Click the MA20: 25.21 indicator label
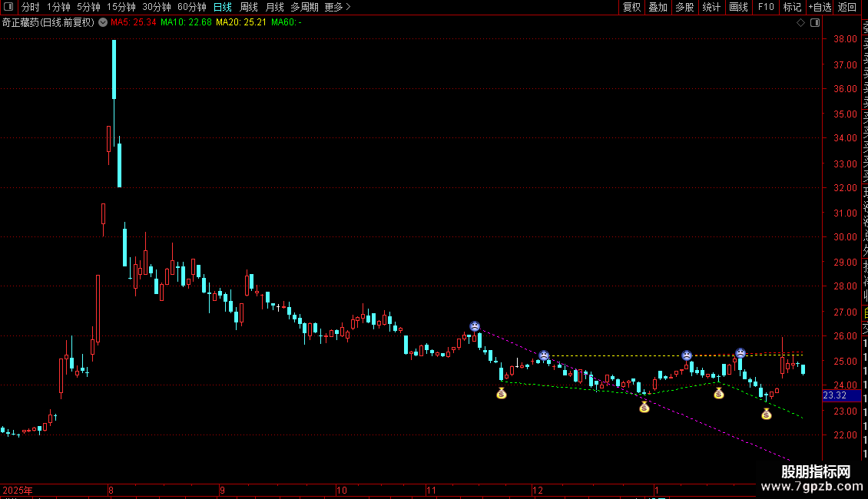 pyautogui.click(x=240, y=22)
